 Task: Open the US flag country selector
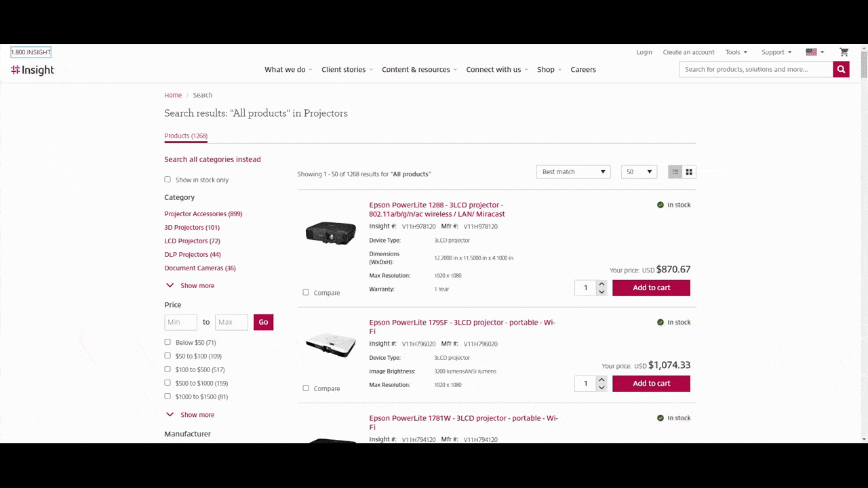pos(815,52)
